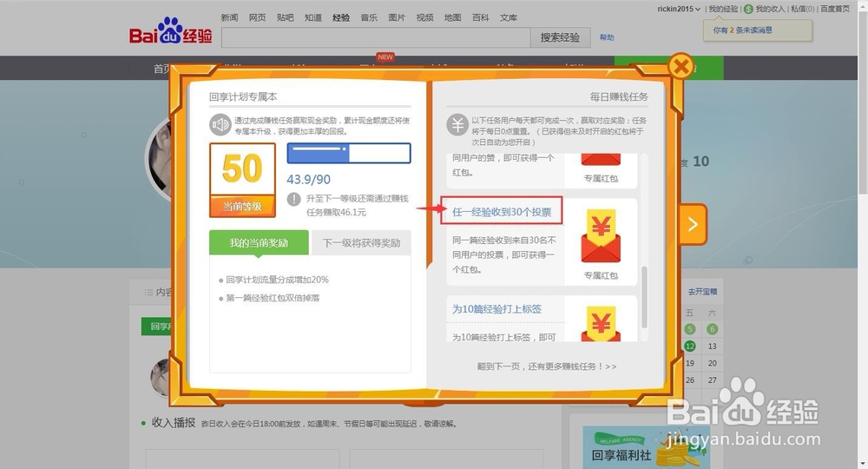Click the 收入播报 heading
Viewport: 868px width, 469px height.
pos(174,422)
